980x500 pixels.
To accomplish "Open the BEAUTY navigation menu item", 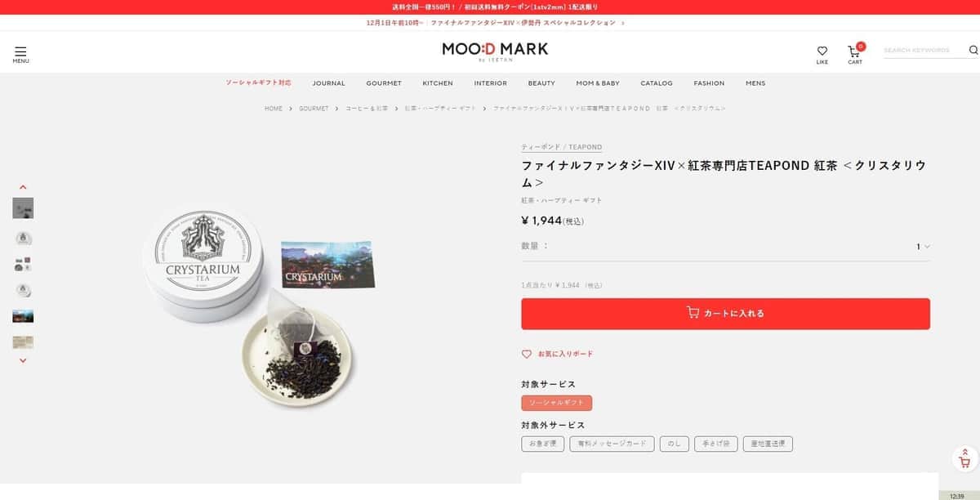I will click(541, 83).
